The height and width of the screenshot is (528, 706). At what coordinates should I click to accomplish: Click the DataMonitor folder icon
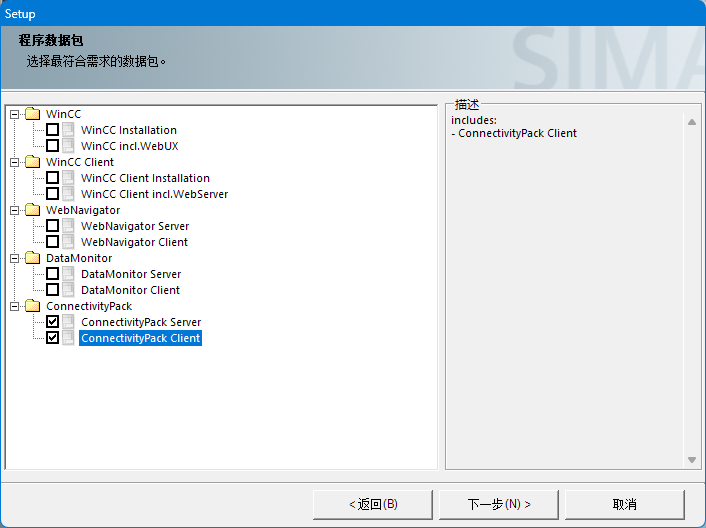(32, 258)
